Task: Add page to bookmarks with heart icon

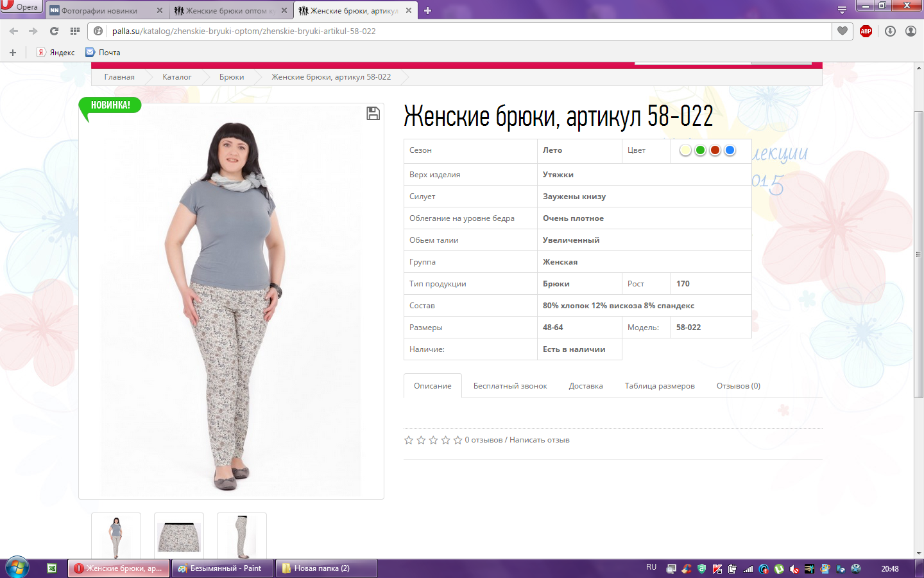Action: (843, 31)
